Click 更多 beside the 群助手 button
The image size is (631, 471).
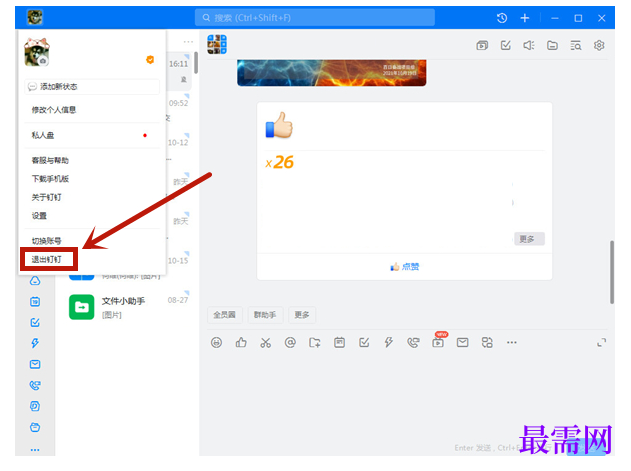[x=302, y=315]
